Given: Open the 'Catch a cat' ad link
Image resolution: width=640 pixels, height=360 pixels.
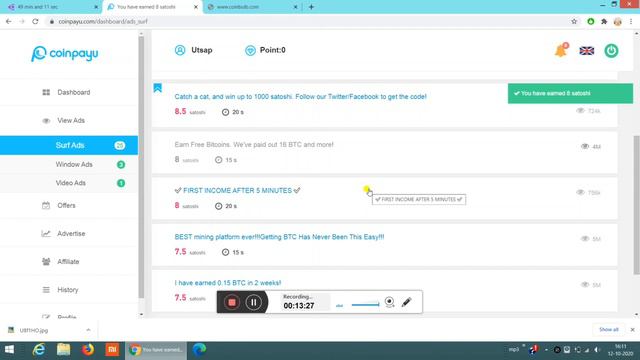Looking at the screenshot, I should coord(300,97).
